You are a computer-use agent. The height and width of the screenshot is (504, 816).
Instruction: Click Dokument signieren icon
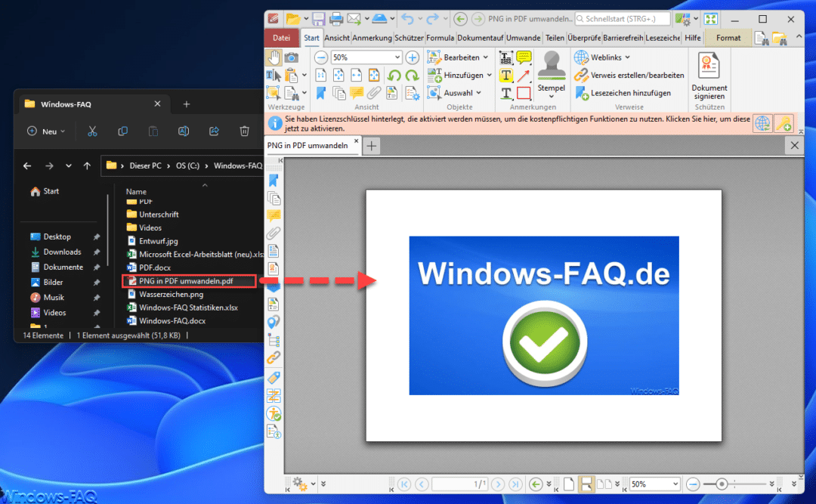pyautogui.click(x=709, y=76)
